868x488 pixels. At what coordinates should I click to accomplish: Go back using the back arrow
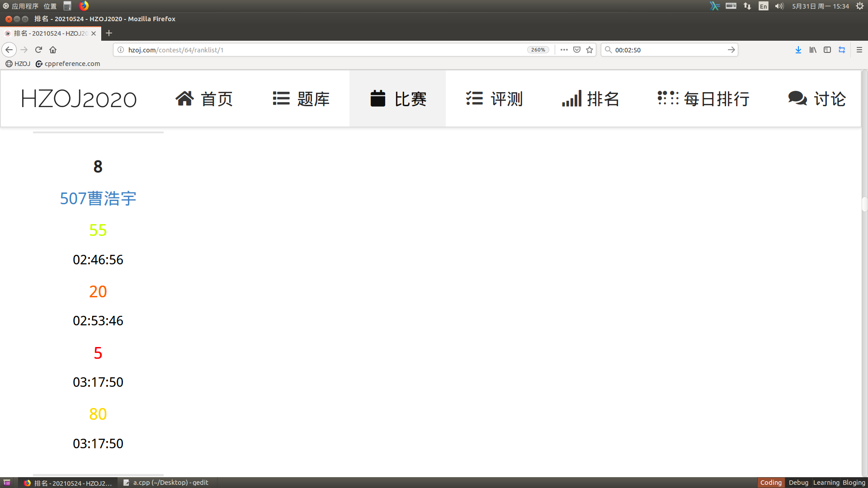[9, 50]
